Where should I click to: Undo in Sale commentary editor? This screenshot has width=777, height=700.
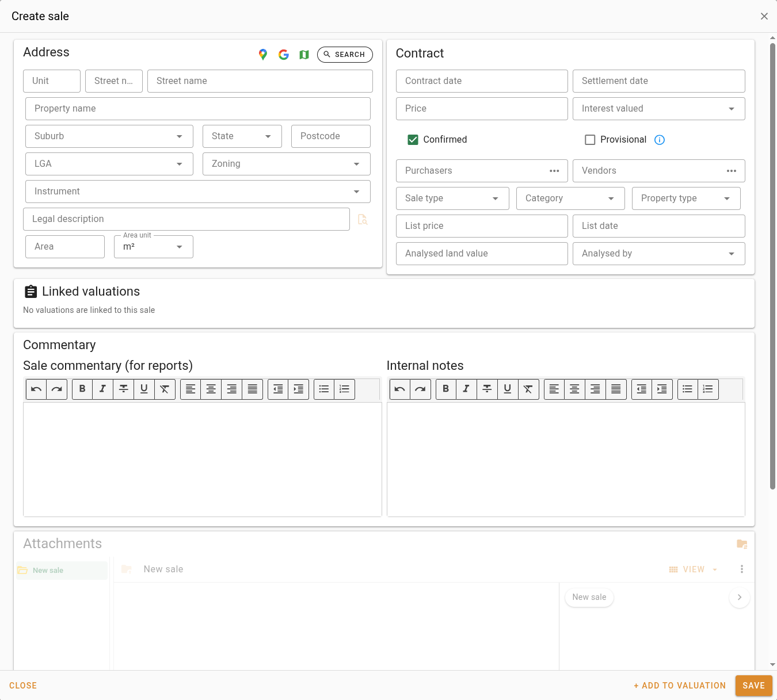pyautogui.click(x=36, y=389)
